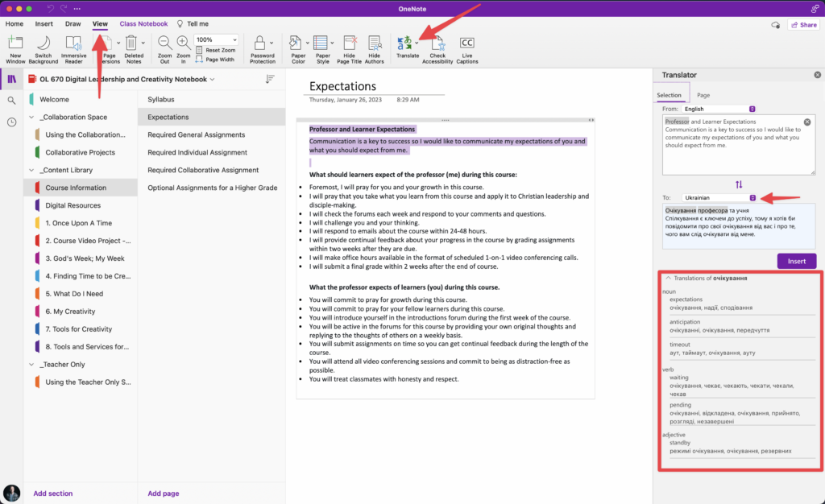Open 6. My Creativity section

pyautogui.click(x=81, y=311)
